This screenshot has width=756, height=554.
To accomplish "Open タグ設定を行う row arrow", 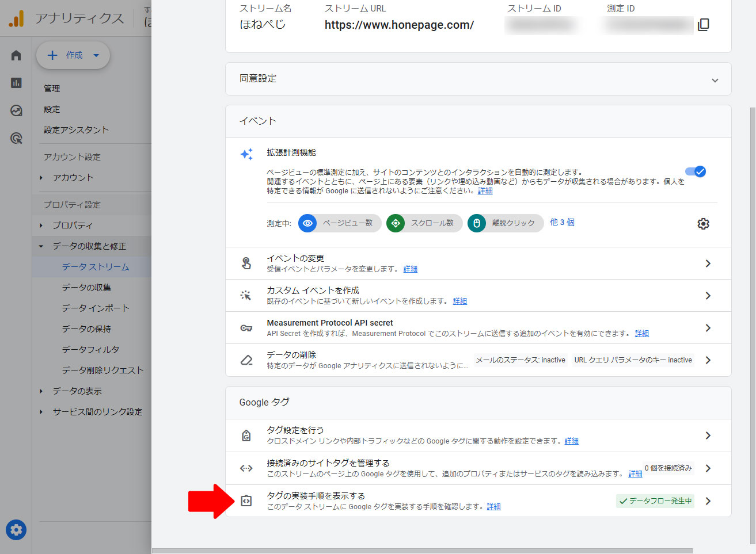I will [708, 435].
